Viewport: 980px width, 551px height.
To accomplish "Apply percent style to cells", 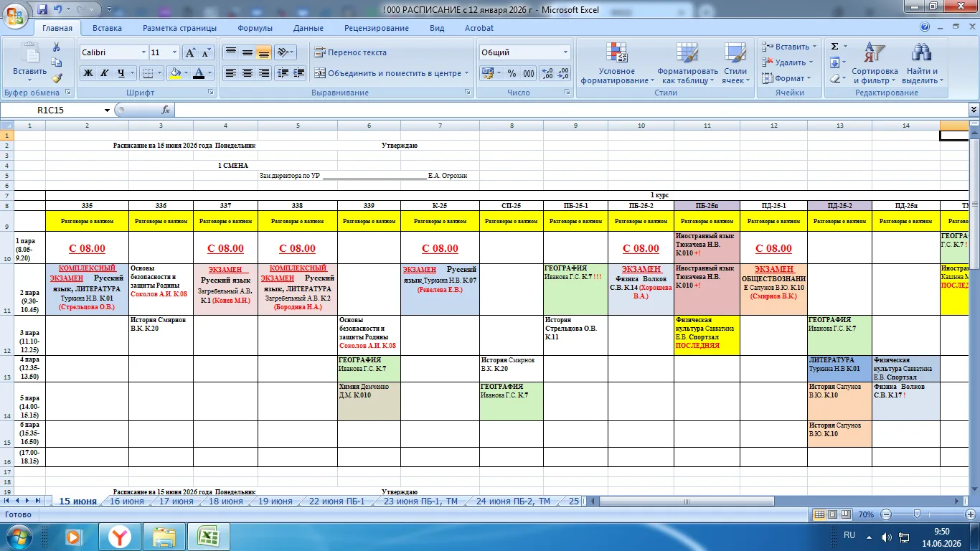I will 512,73.
